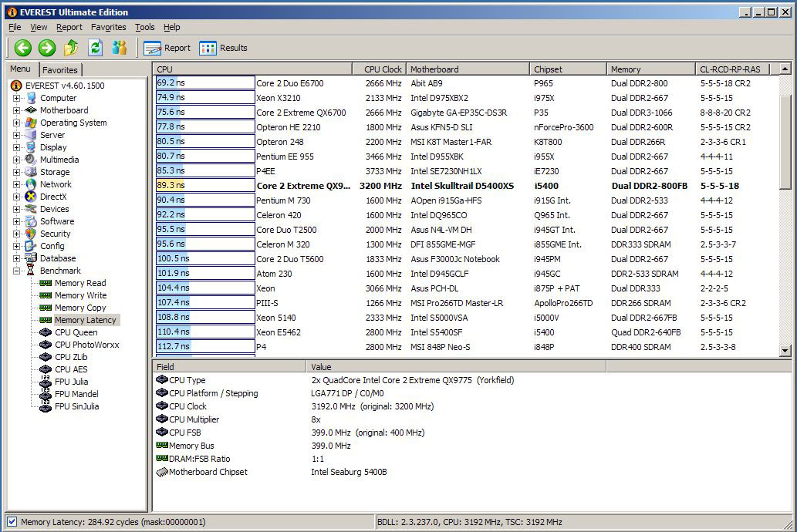Go back with the green left arrow
Image resolution: width=797 pixels, height=532 pixels.
click(23, 48)
